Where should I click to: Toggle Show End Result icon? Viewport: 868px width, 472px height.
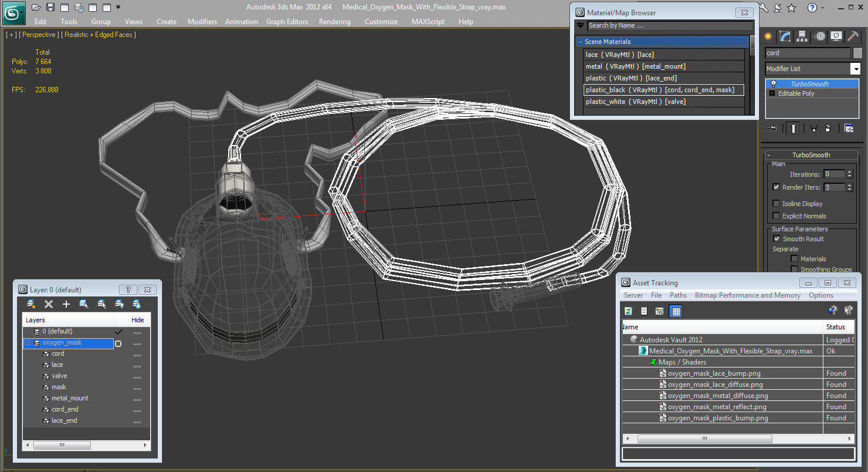[793, 128]
